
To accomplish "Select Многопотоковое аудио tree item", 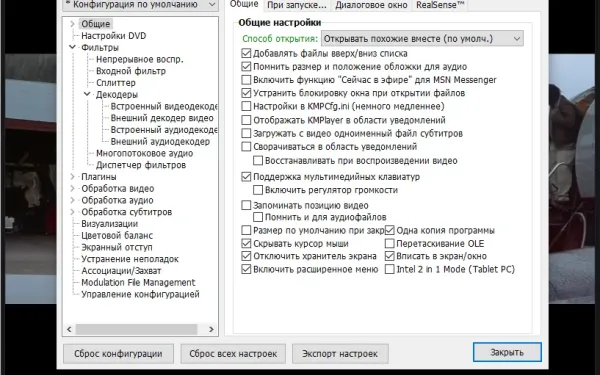I will pos(144,153).
